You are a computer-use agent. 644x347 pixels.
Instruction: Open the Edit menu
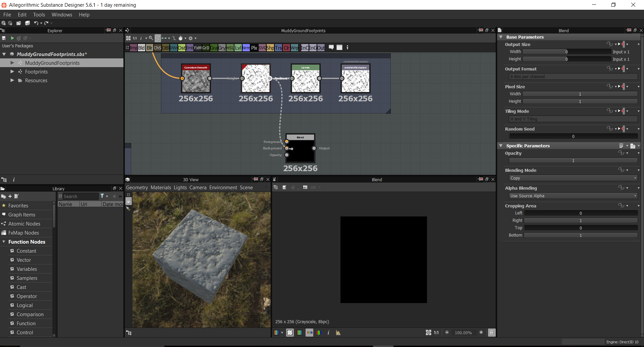point(22,15)
